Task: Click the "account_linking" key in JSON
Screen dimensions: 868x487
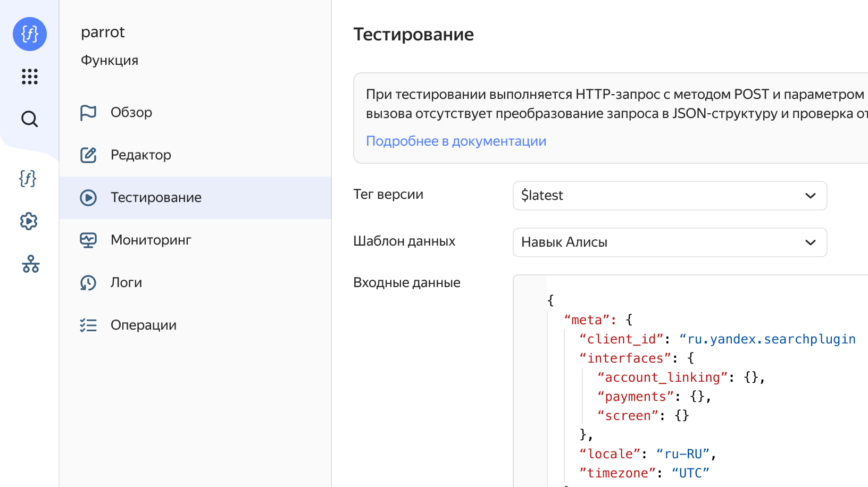Action: click(x=662, y=377)
